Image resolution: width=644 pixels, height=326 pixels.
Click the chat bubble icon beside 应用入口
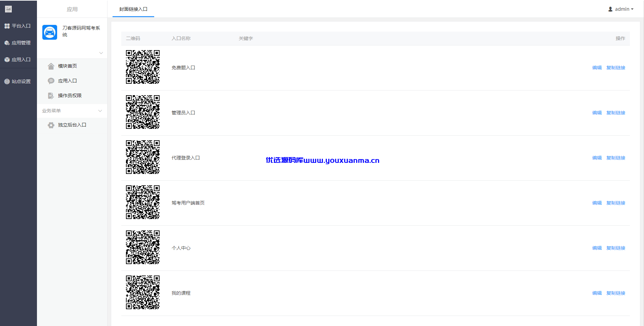51,81
